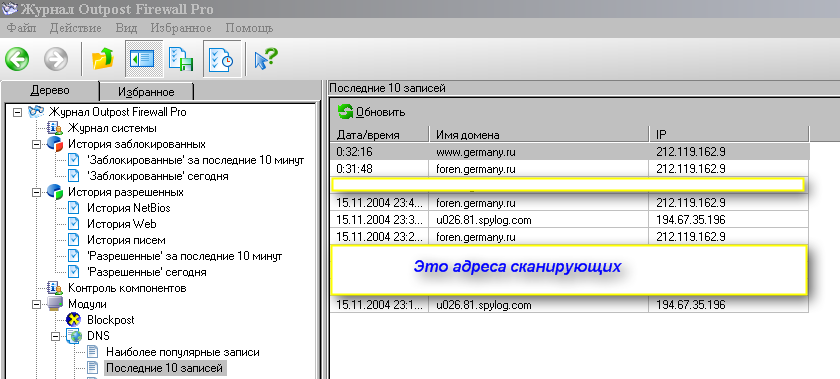Open the Избранное menu in menu bar
840x379 pixels.
point(181,28)
